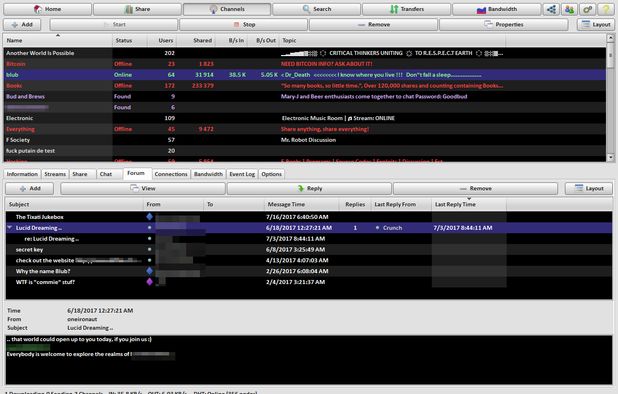
Task: Switch to the Information tab
Action: coord(22,174)
